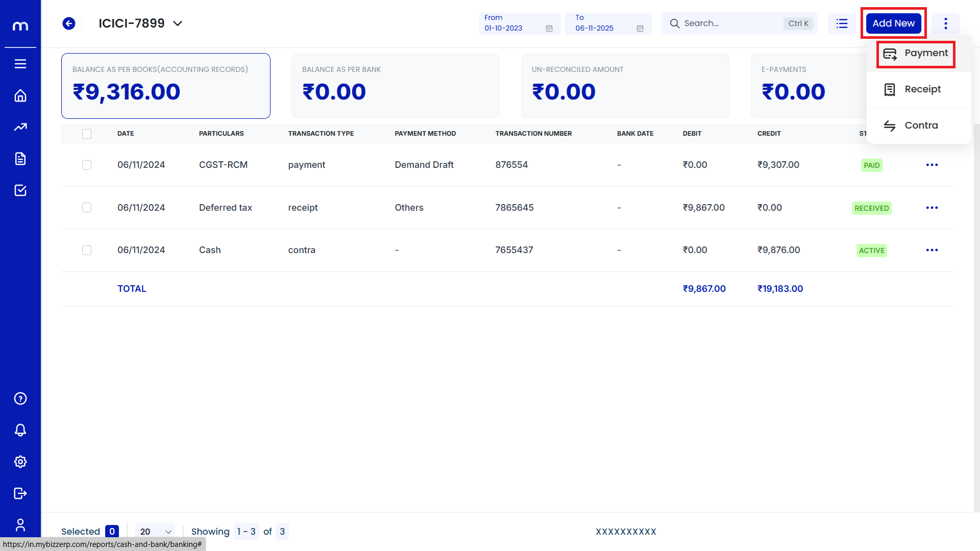Viewport: 980px width, 551px height.
Task: Open the three-dot actions menu for the Cash row
Action: click(932, 250)
